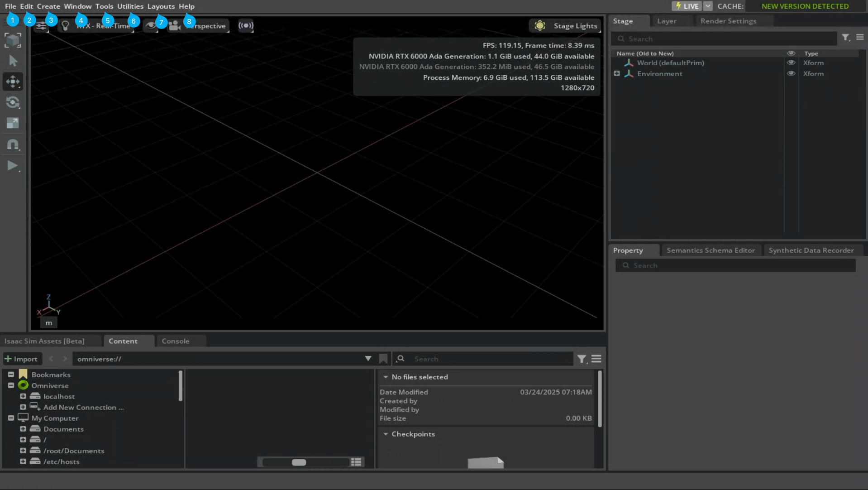
Task: Click the bookmark icon beside path bar
Action: (383, 359)
